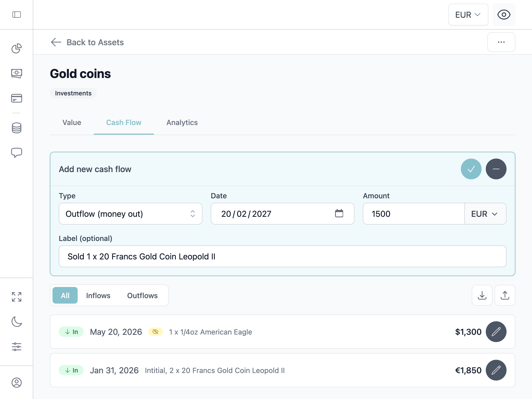Select the banknote assets icon in sidebar

point(16,74)
